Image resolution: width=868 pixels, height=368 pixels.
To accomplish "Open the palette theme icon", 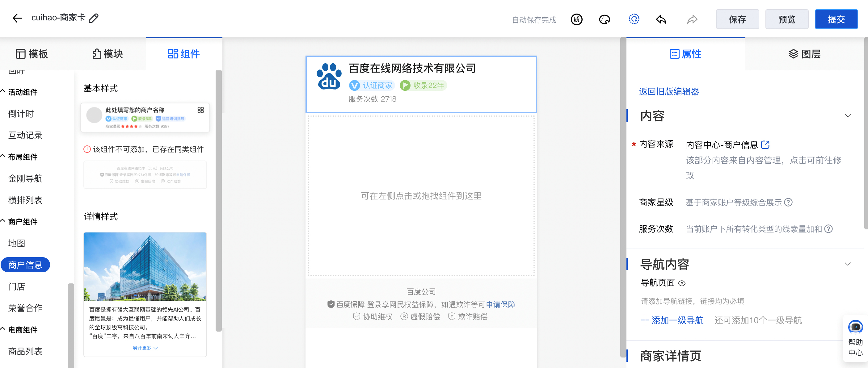I will (x=605, y=19).
